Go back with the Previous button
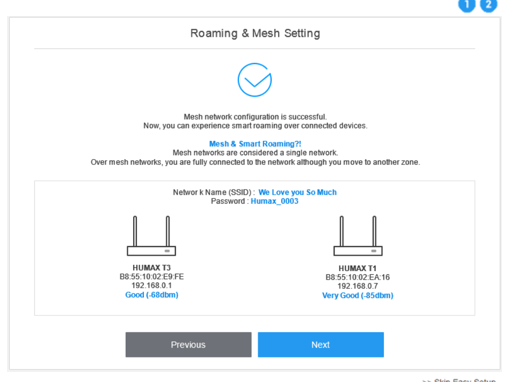The image size is (507, 382). [x=188, y=345]
